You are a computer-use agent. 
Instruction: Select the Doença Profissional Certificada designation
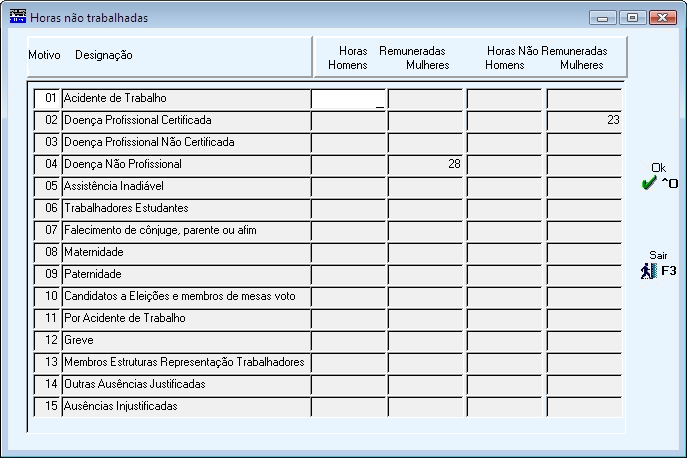click(186, 121)
